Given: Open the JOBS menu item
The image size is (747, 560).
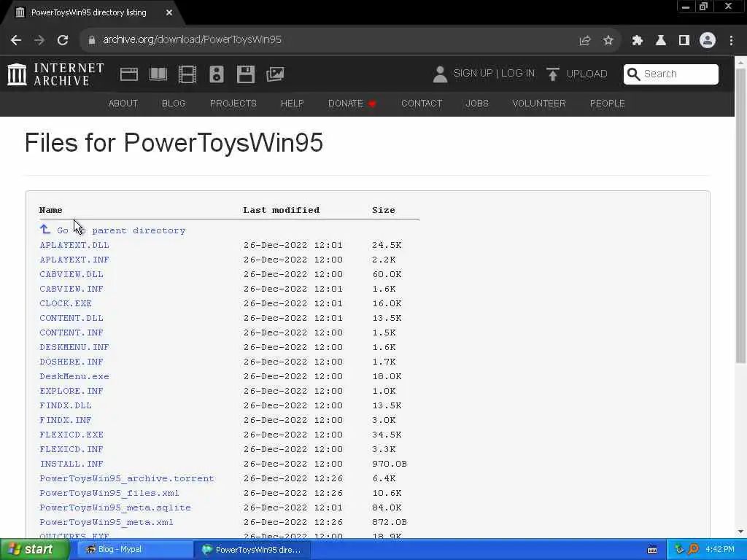Looking at the screenshot, I should tap(477, 104).
